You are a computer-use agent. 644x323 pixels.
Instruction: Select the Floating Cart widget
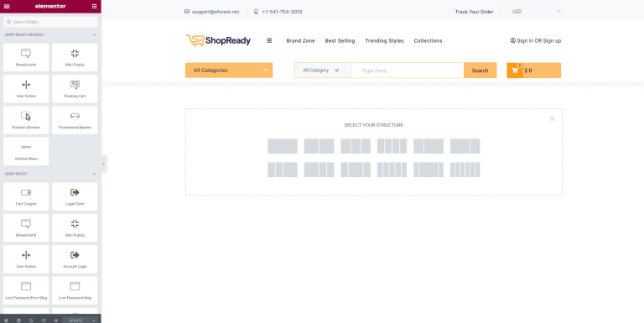75,88
